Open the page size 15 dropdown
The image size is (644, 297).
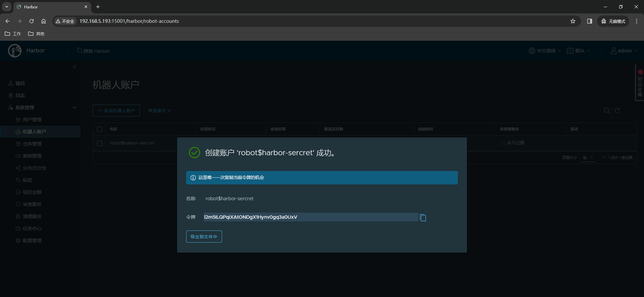coord(588,158)
